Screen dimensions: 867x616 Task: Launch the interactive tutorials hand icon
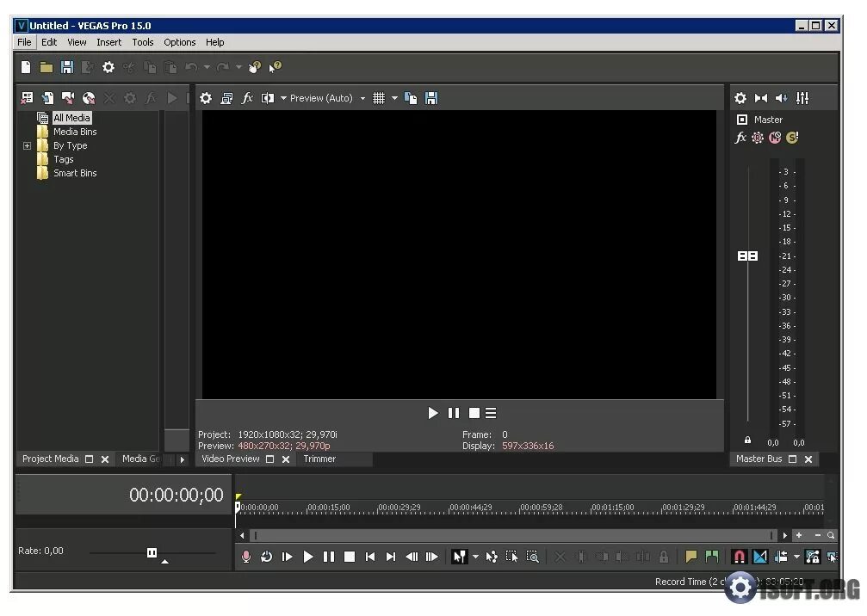point(255,67)
